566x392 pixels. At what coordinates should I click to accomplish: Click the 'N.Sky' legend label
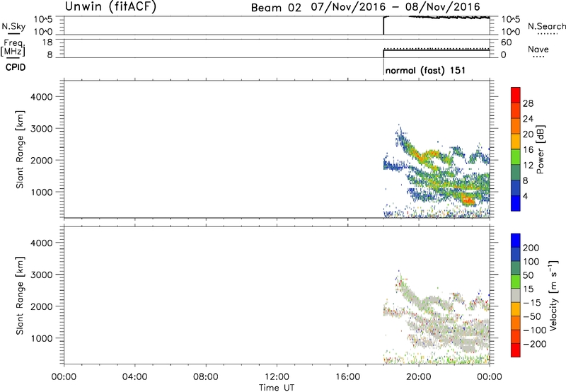(13, 26)
